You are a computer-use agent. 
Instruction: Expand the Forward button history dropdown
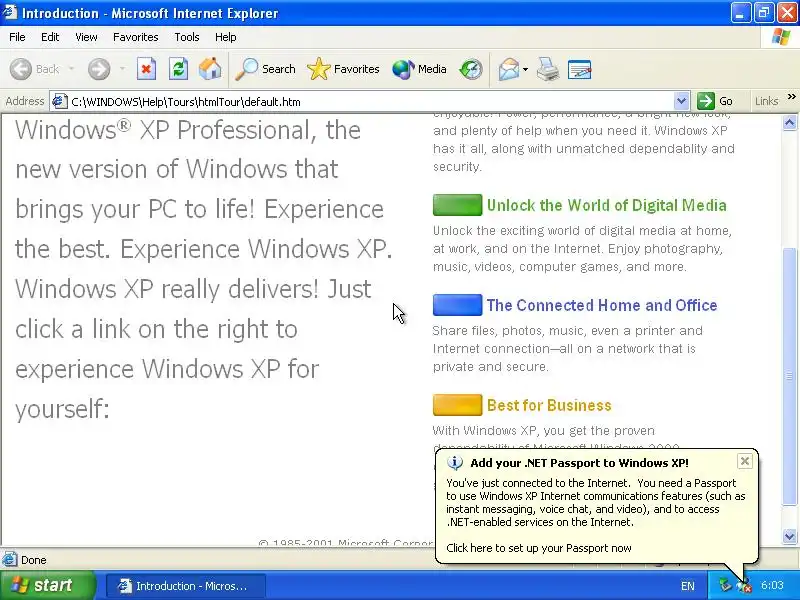coord(122,69)
